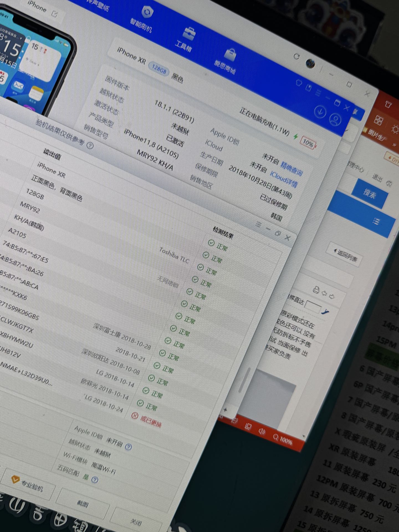This screenshot has width=399, height=532.
Task: Open the user account circle icon
Action: pyautogui.click(x=335, y=120)
